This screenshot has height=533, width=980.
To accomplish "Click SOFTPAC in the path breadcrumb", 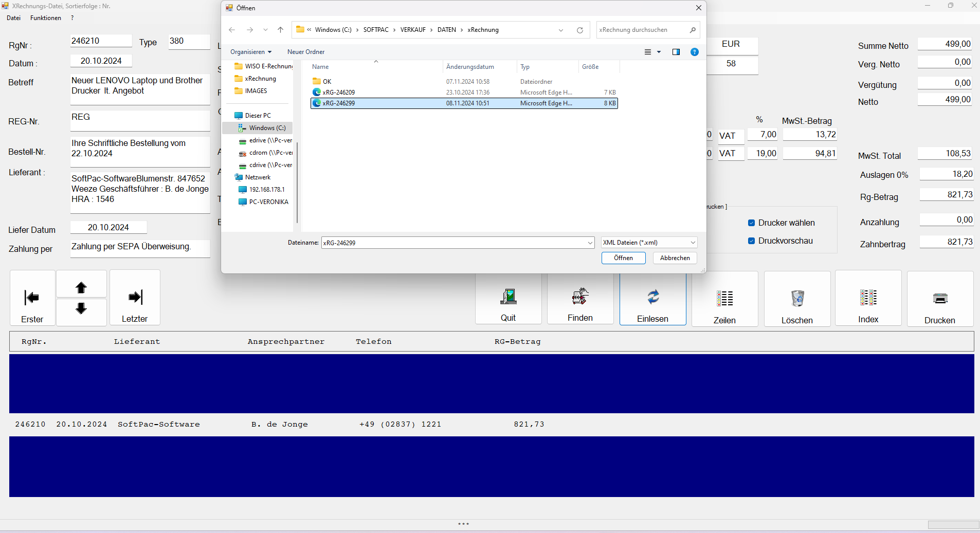I will [x=376, y=30].
